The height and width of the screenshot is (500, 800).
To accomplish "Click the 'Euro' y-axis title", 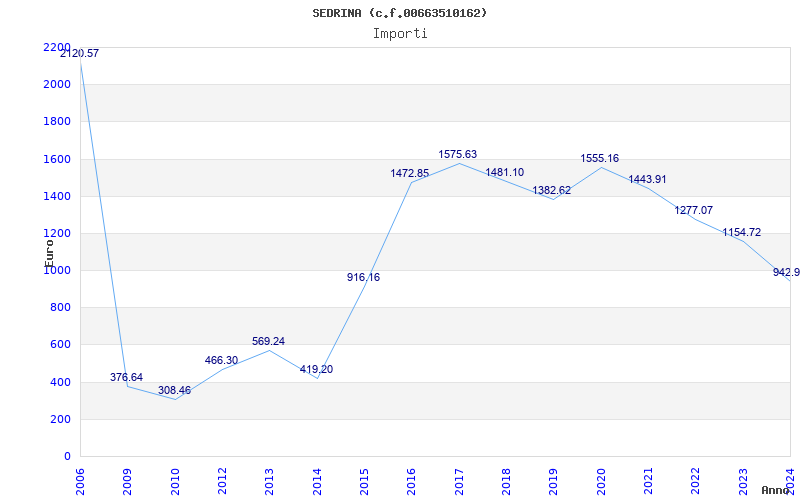I will [49, 253].
